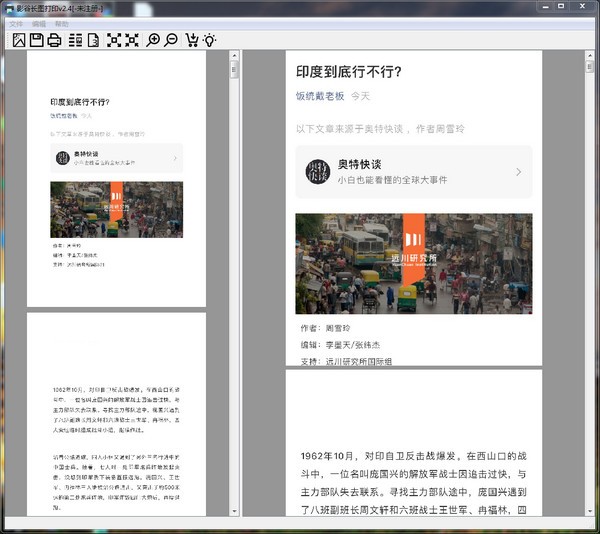Click the shopping cart purchase icon
Viewport: 600px width, 534px height.
pyautogui.click(x=192, y=40)
